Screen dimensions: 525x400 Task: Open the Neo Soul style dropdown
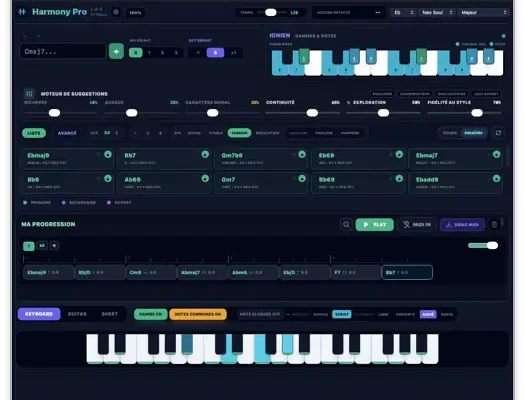tap(437, 13)
